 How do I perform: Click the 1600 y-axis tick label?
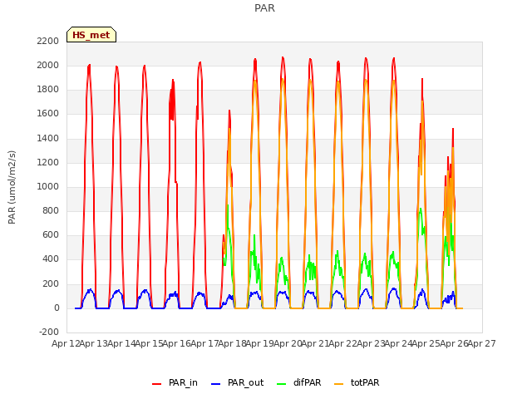[48, 114]
